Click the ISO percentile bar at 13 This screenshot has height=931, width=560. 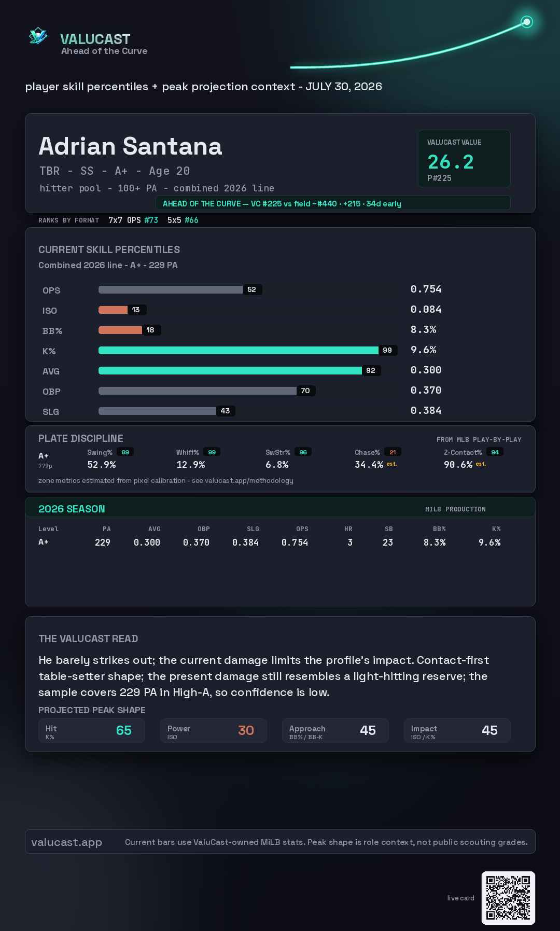[x=122, y=310]
